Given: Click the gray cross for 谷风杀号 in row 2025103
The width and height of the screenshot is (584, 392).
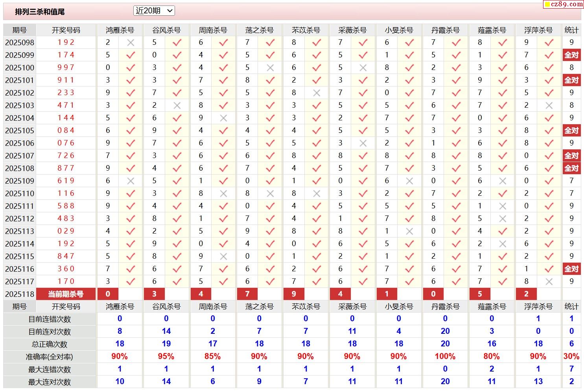Looking at the screenshot, I should 177,105.
